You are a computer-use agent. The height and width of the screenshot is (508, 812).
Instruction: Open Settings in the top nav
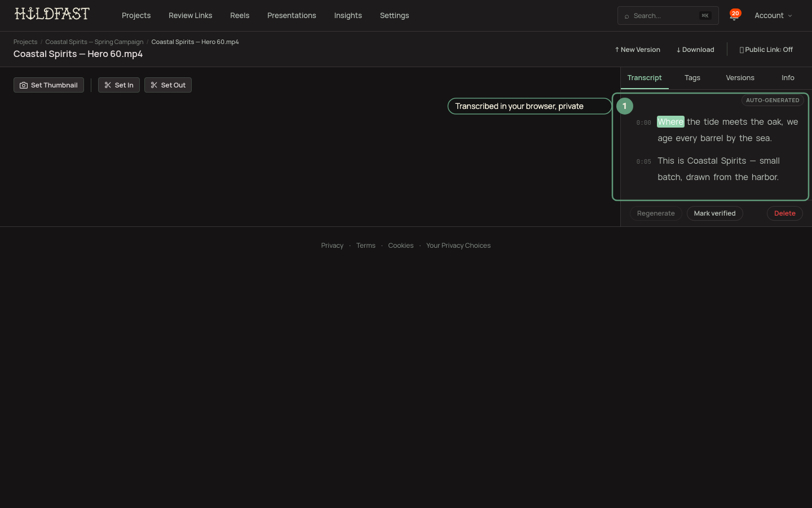point(394,15)
